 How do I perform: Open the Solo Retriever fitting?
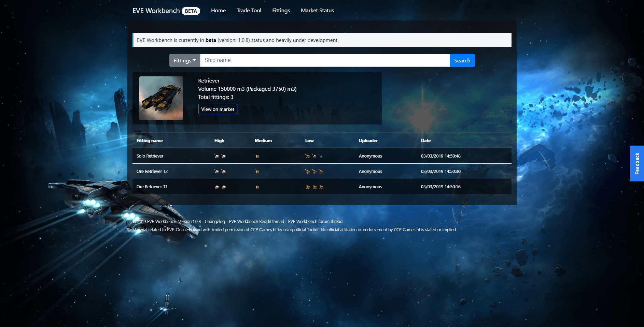pos(150,156)
